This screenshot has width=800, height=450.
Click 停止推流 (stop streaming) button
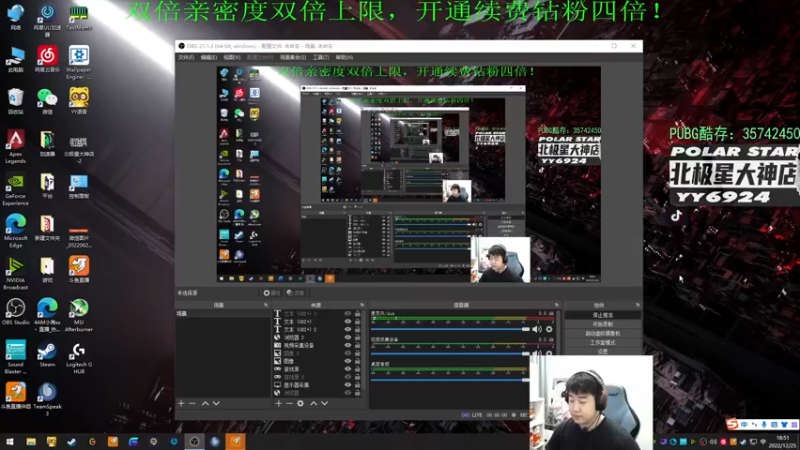coord(603,315)
